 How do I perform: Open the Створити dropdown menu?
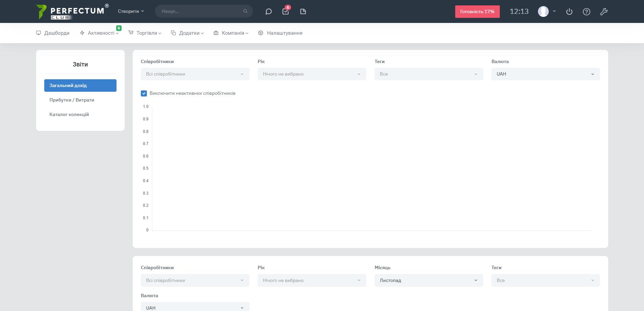(131, 11)
